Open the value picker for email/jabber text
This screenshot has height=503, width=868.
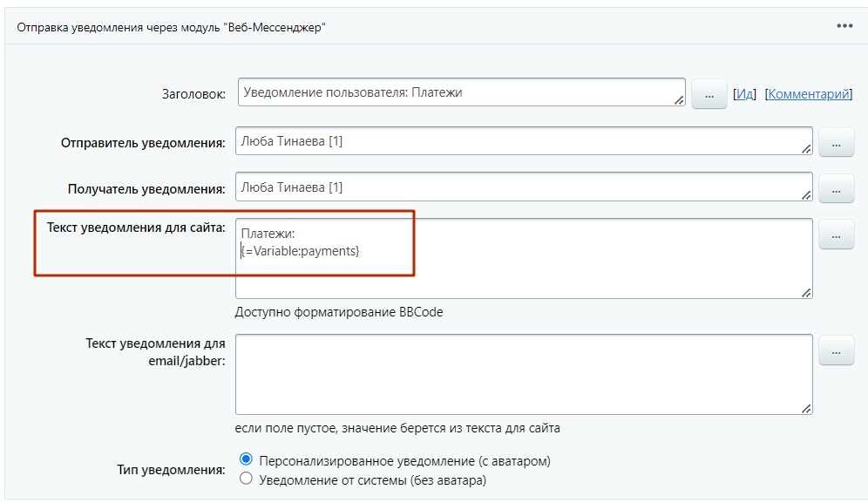coord(836,350)
